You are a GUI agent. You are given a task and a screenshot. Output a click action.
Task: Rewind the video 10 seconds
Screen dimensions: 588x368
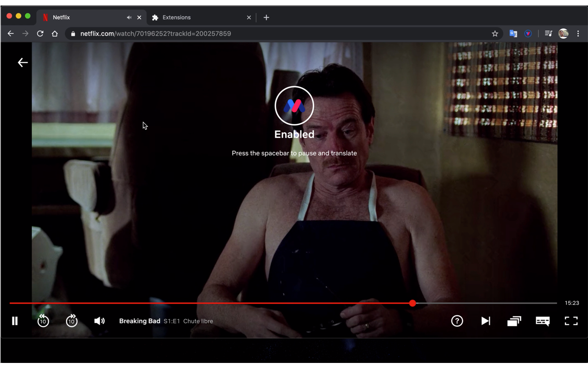pos(43,321)
